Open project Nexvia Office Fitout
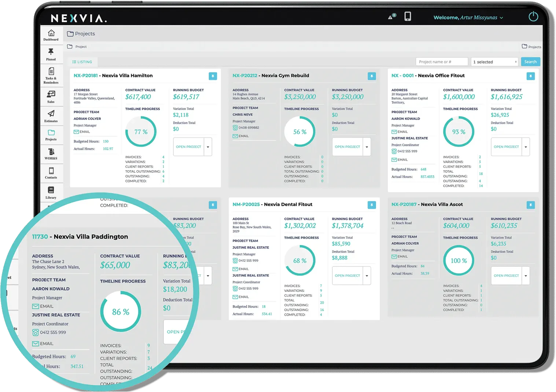The height and width of the screenshot is (392, 556). 506,147
